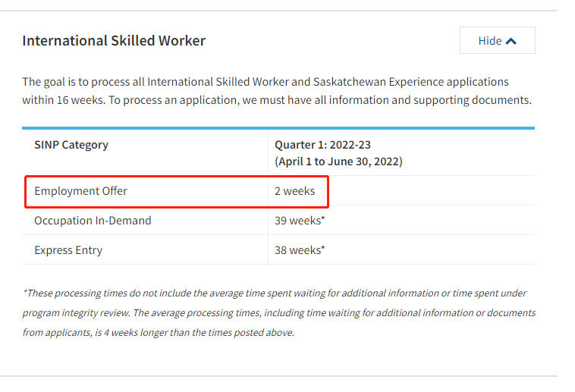Collapse section using the up chevron icon
Image resolution: width=575 pixels, height=392 pixels.
[x=511, y=41]
